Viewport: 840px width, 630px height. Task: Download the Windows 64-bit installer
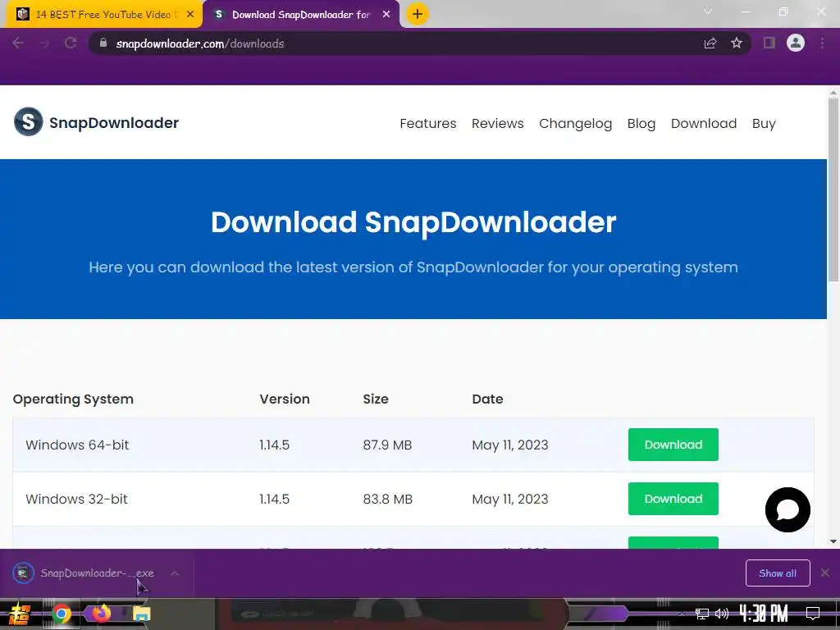click(673, 445)
